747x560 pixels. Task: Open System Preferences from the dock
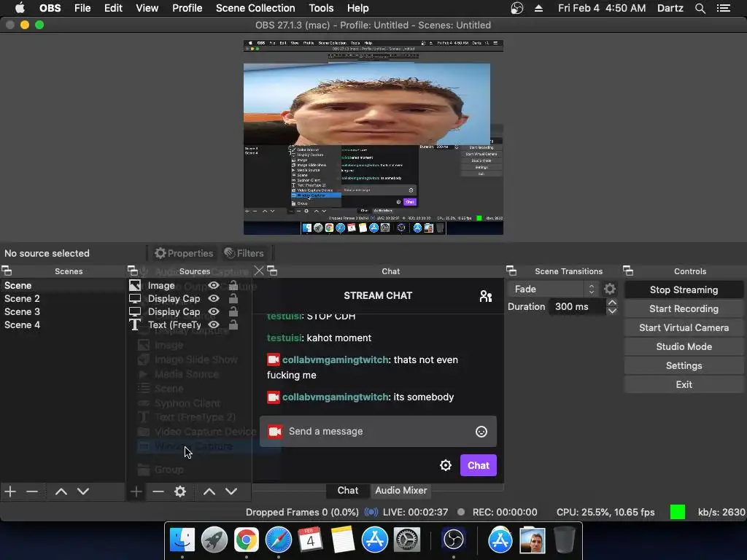(406, 540)
